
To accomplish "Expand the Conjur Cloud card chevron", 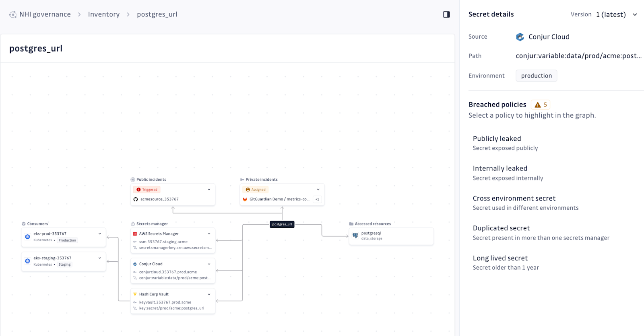I will [209, 264].
